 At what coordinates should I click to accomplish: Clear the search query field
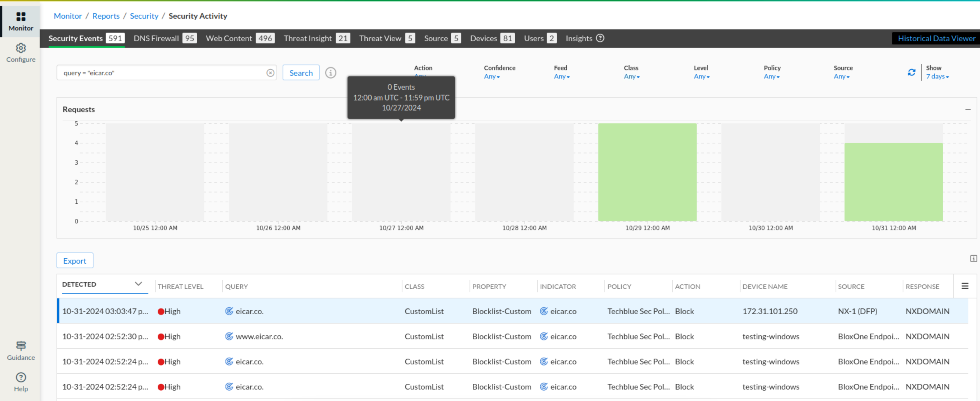tap(270, 73)
